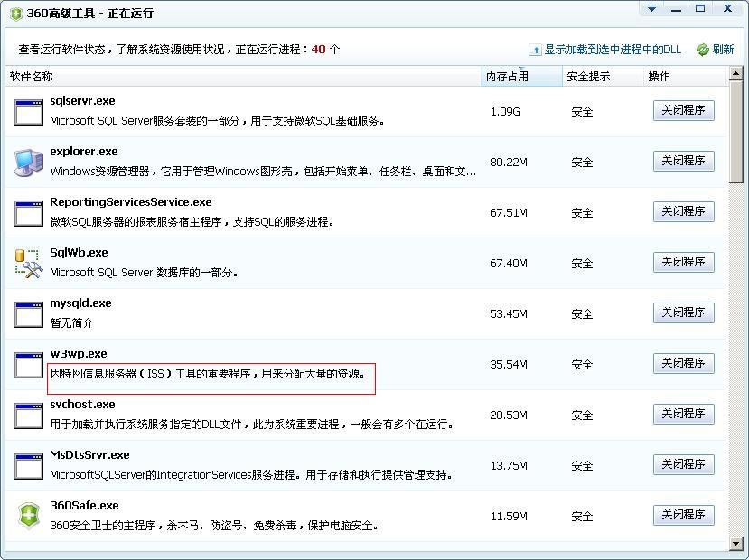Screen dimensions: 749x560
Task: Click the vertical scrollbar thumb
Action: [x=736, y=132]
